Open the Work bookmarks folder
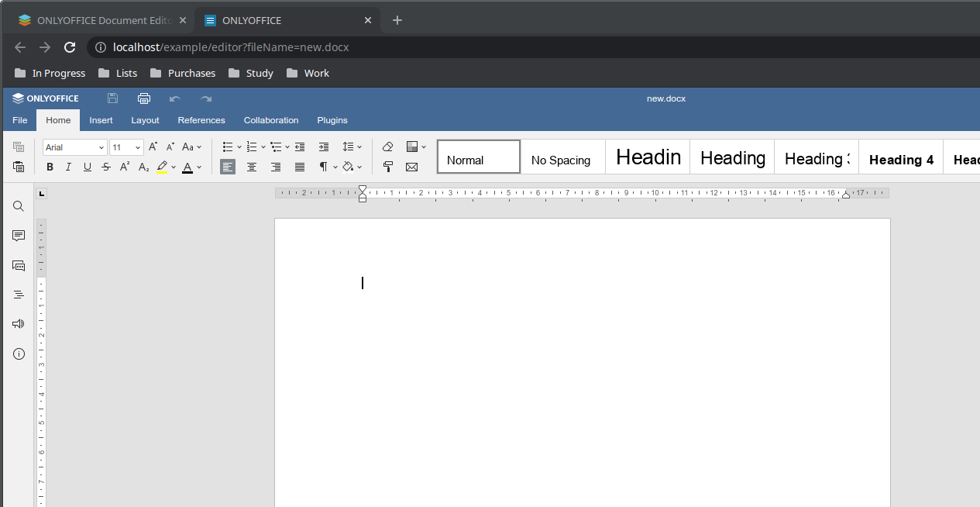The height and width of the screenshot is (507, 980). pyautogui.click(x=308, y=73)
